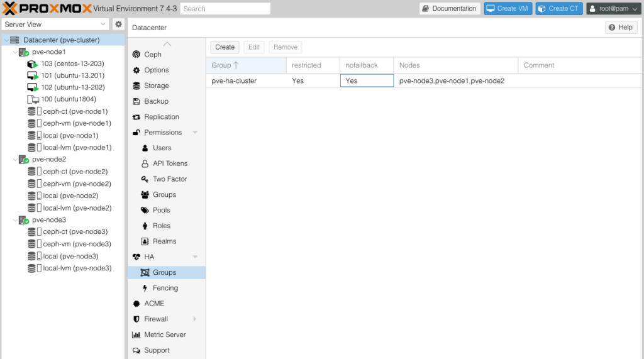
Task: Click the Realms address book icon
Action: [x=145, y=241]
